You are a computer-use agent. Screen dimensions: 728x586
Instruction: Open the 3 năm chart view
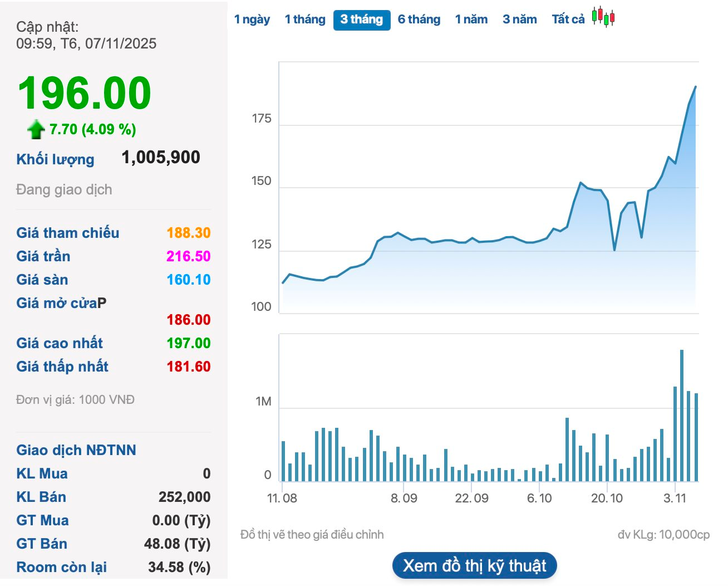[x=520, y=19]
